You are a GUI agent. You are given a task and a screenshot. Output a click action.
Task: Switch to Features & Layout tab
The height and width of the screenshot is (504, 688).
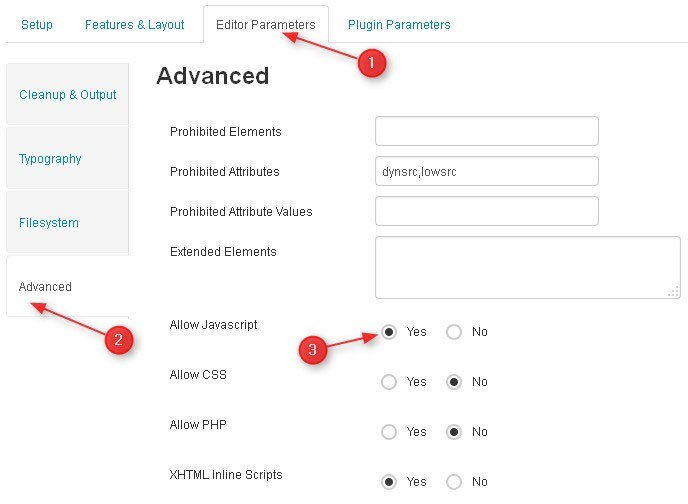coord(135,25)
